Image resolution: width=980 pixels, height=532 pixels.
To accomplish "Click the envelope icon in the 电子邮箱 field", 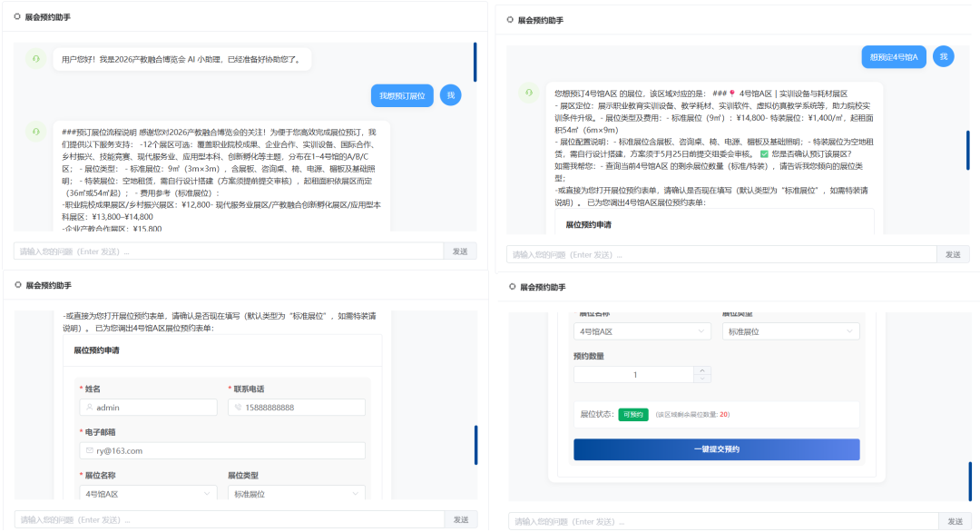I will coord(89,450).
